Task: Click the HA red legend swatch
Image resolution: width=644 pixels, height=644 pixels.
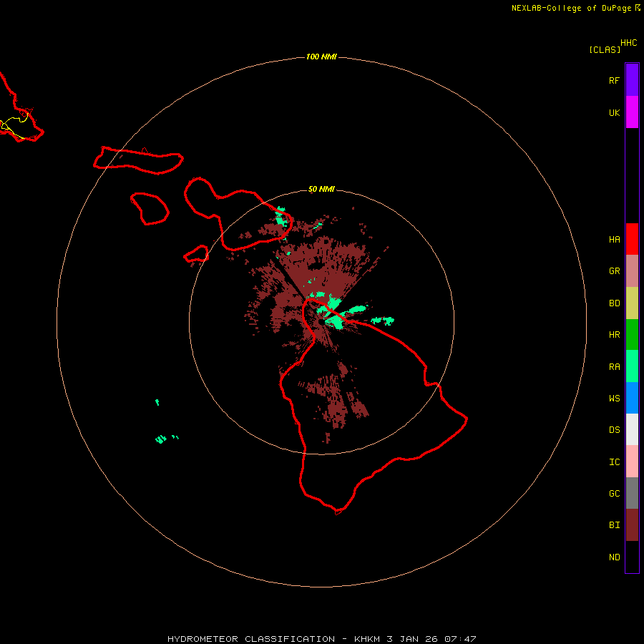Action: pyautogui.click(x=632, y=239)
